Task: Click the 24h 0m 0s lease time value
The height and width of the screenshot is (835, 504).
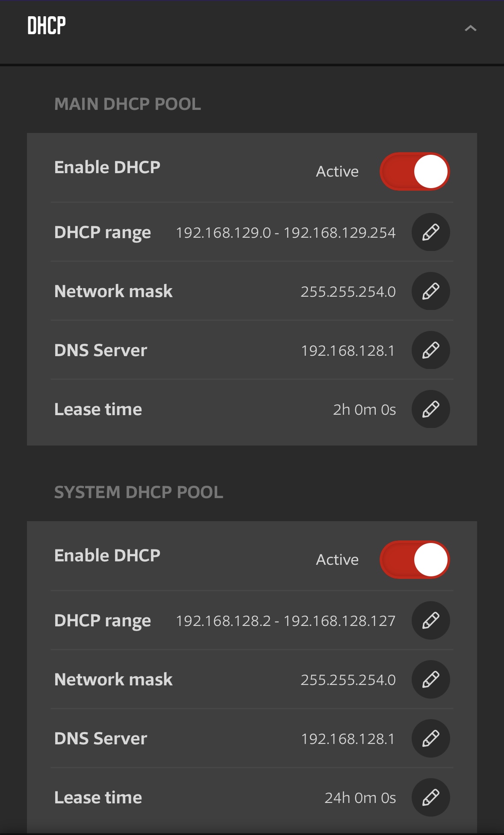Action: pos(360,798)
